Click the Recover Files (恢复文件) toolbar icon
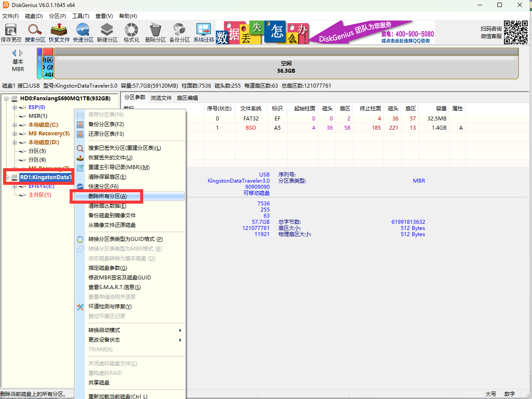The height and width of the screenshot is (399, 532). click(59, 30)
